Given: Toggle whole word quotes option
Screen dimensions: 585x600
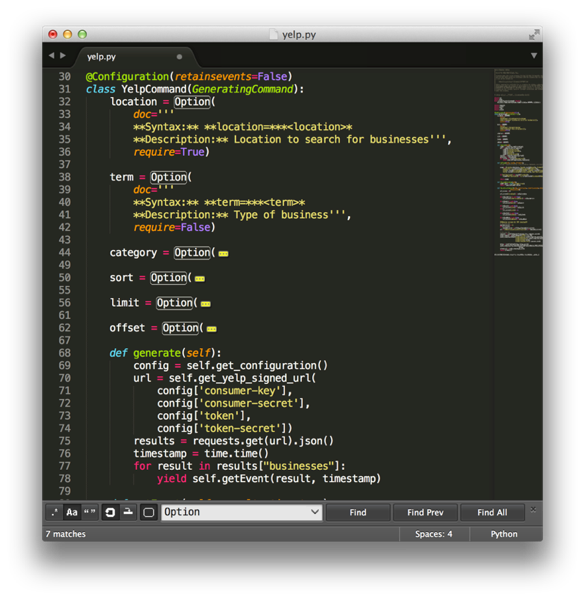Looking at the screenshot, I should click(90, 512).
